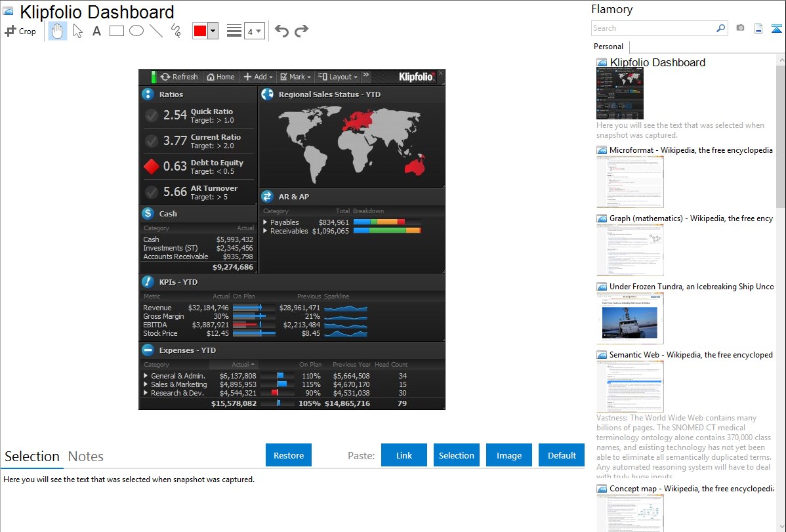Choose the straight line tool
Screen dimensions: 786x532
tap(156, 31)
